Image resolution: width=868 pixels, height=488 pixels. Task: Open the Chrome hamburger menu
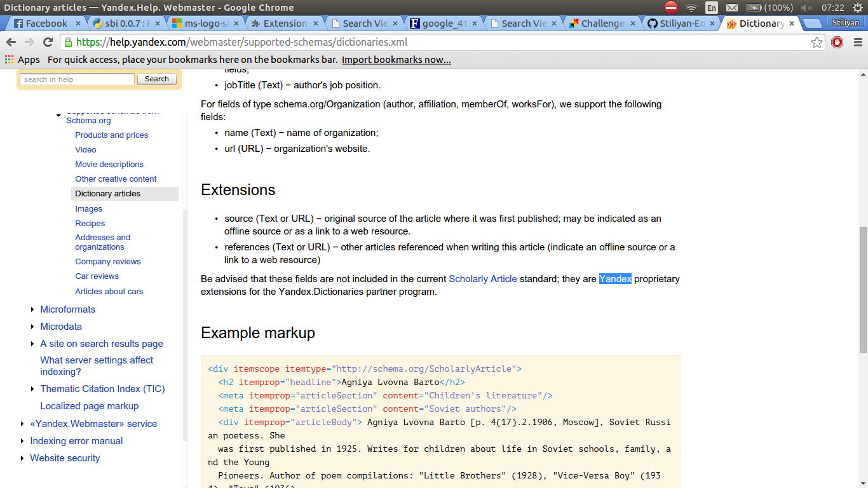coord(857,43)
